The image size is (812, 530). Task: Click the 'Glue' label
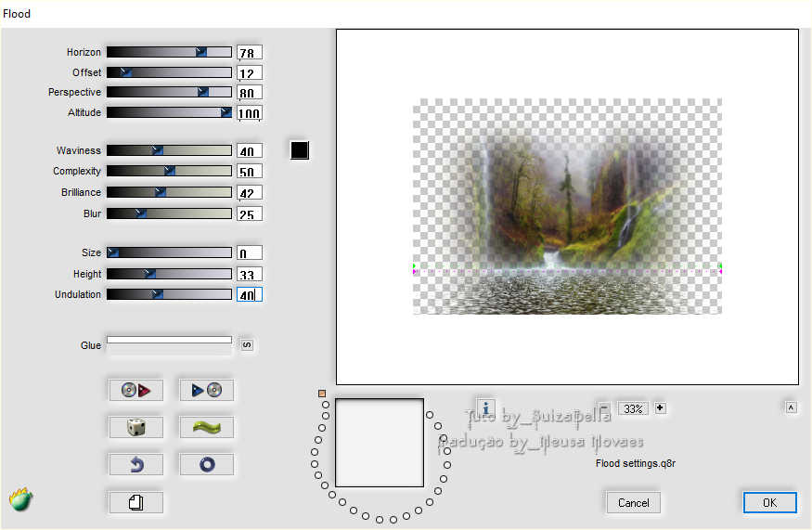coord(91,345)
